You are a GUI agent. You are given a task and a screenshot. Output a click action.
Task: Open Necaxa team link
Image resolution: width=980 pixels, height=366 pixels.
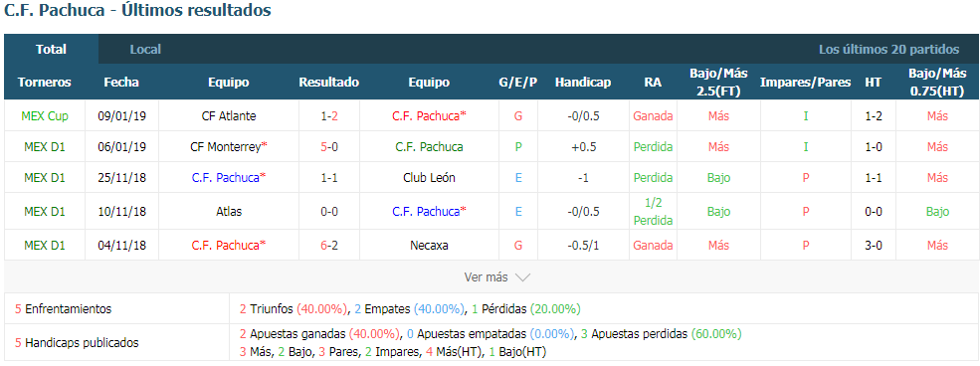tap(429, 245)
